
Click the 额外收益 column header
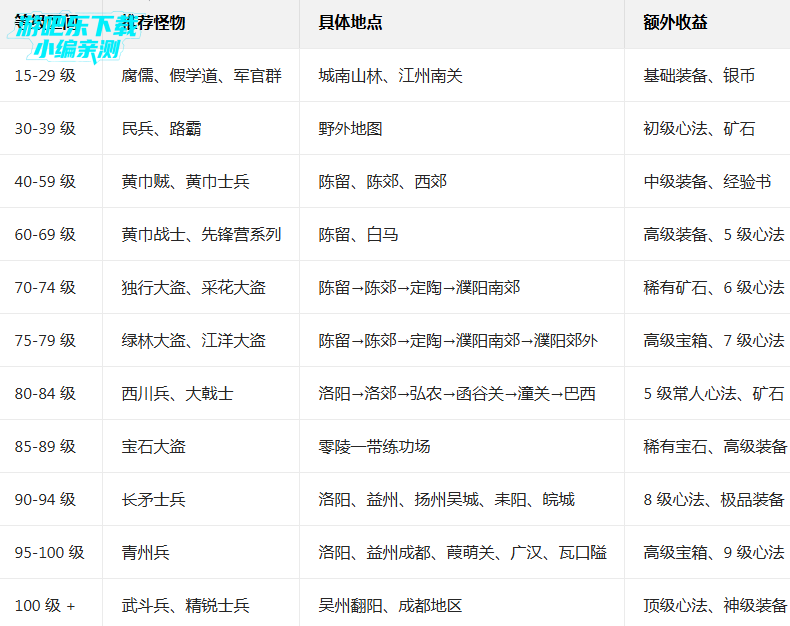675,22
